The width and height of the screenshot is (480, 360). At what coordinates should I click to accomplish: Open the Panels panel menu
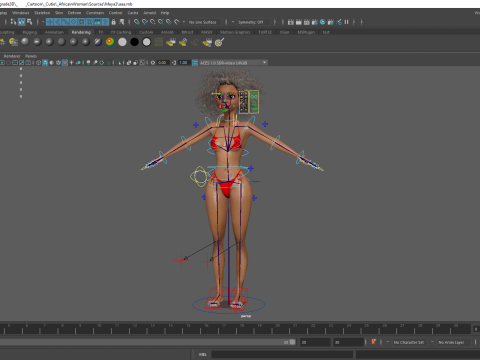31,56
